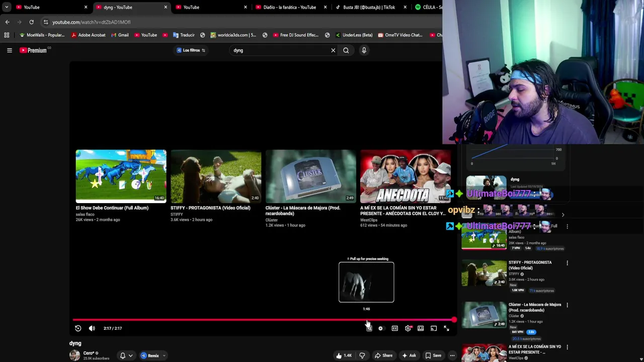This screenshot has height=362, width=644.
Task: Open the Gmail bookmark
Action: point(119,35)
